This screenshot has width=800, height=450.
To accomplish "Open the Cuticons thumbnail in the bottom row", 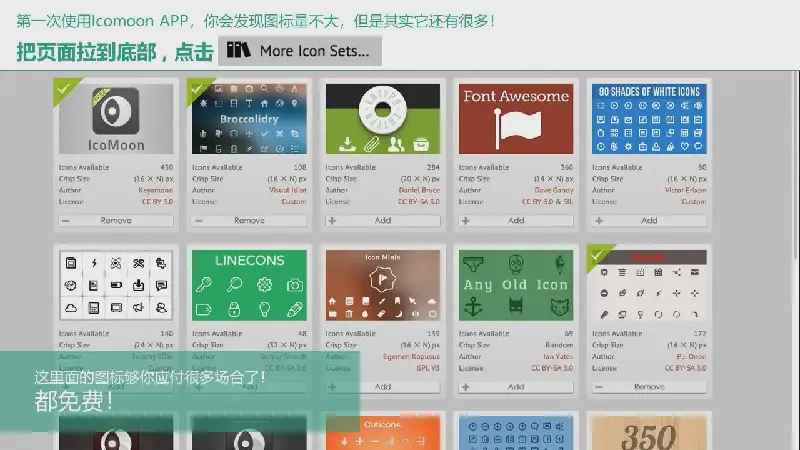I will (383, 433).
